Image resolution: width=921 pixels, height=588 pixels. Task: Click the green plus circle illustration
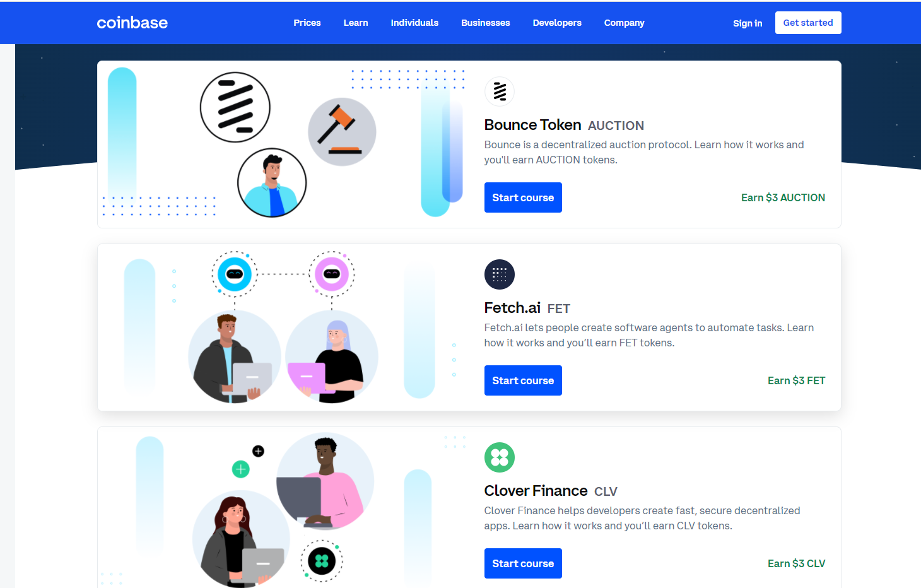(241, 469)
